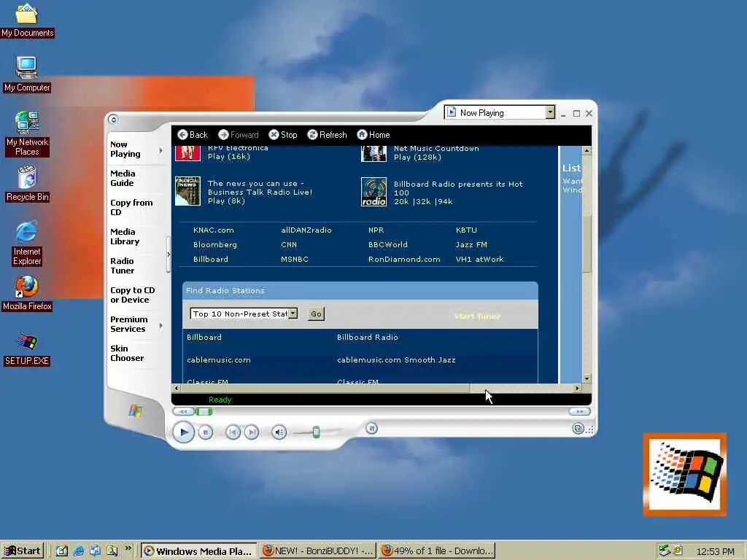Open the Jazz FM station link
Screen dimensions: 747x560
tap(471, 245)
